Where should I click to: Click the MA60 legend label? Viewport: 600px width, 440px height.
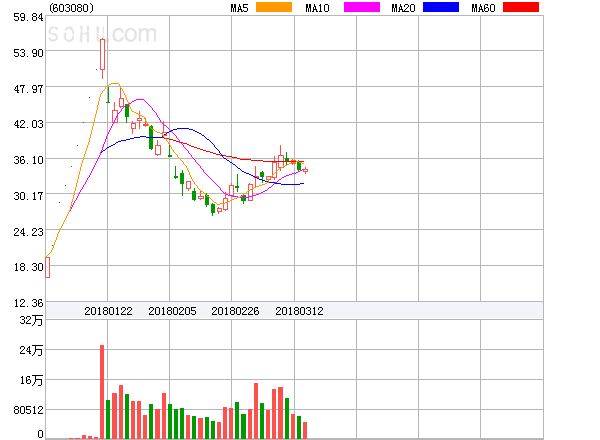click(x=483, y=8)
